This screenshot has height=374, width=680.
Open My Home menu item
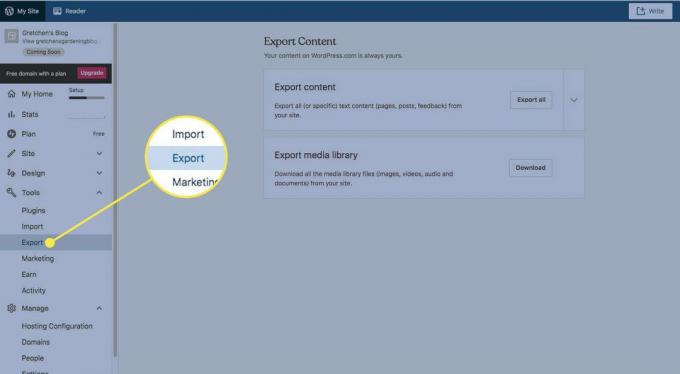[x=37, y=94]
